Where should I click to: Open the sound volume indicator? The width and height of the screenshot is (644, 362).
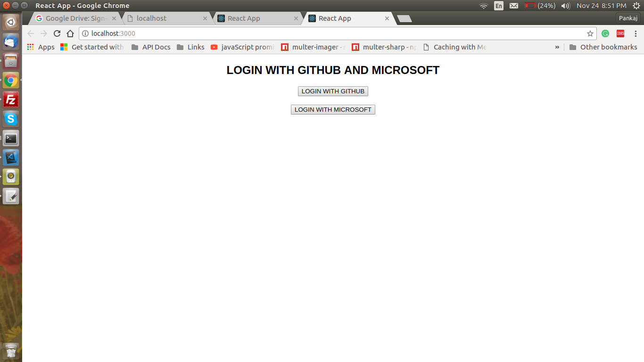coord(566,6)
